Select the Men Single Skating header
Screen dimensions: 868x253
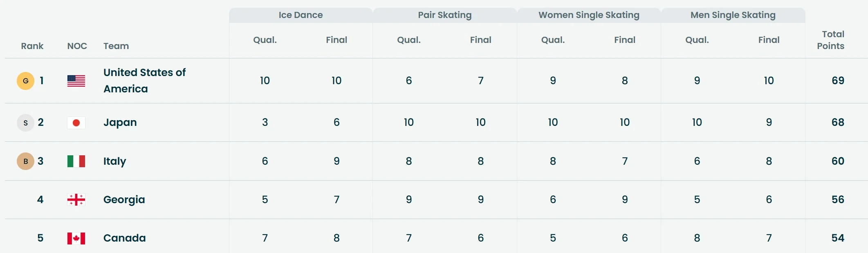click(x=733, y=15)
